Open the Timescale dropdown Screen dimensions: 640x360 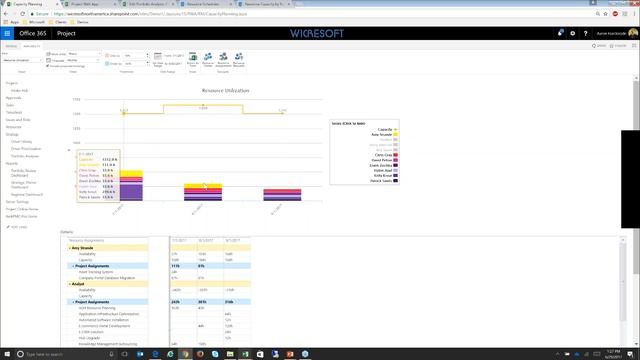coord(83,60)
